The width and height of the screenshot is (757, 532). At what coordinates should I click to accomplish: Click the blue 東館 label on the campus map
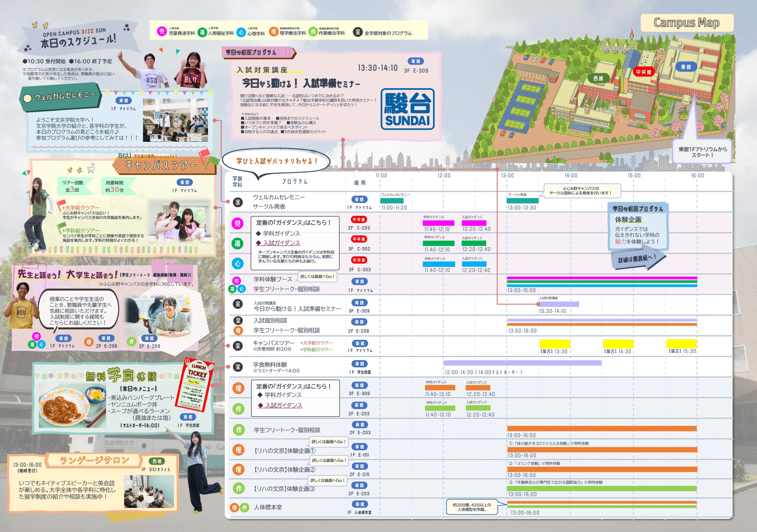686,67
